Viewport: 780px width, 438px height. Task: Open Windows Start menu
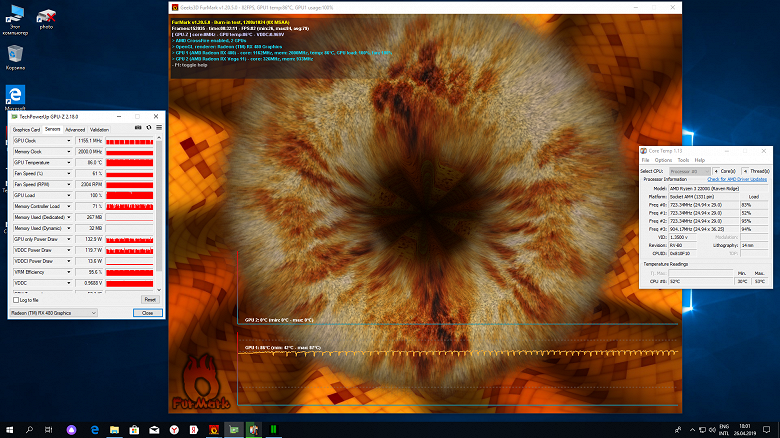[x=9, y=430]
